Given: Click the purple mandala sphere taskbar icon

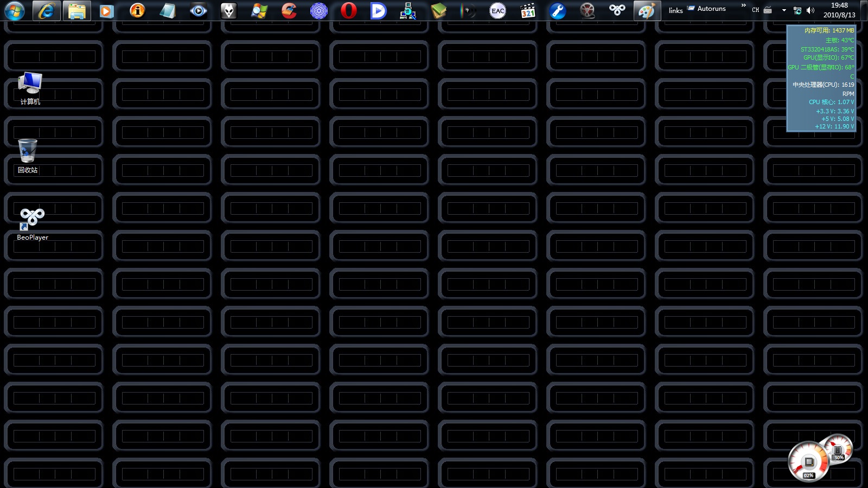Looking at the screenshot, I should (319, 10).
